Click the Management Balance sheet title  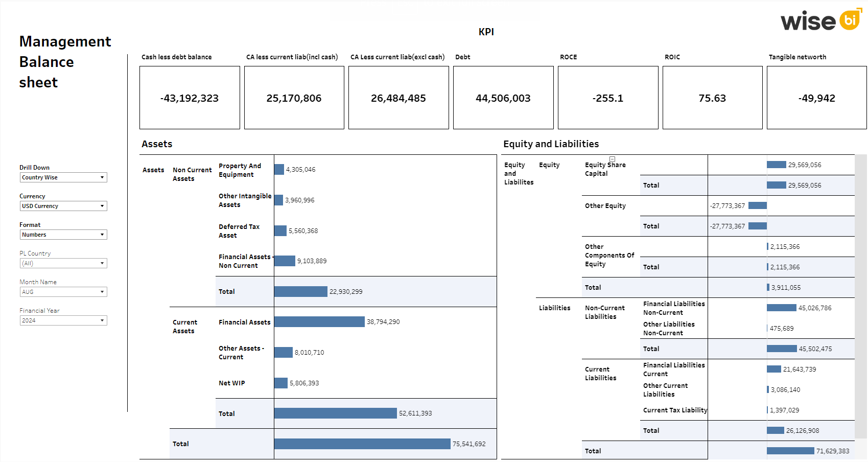click(x=65, y=61)
